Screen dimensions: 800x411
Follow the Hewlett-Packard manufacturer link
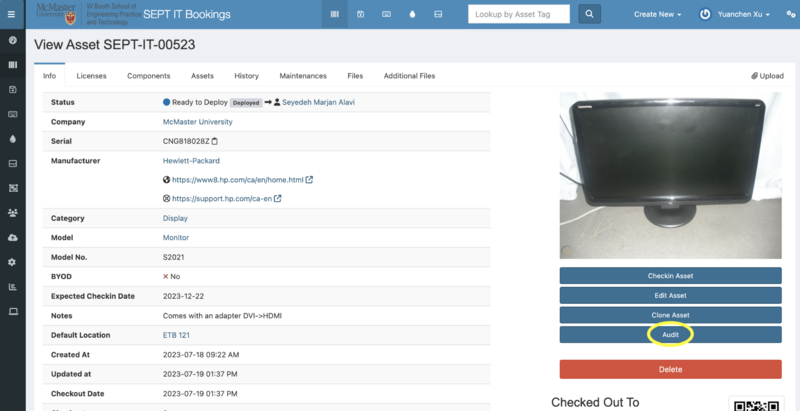pyautogui.click(x=193, y=160)
